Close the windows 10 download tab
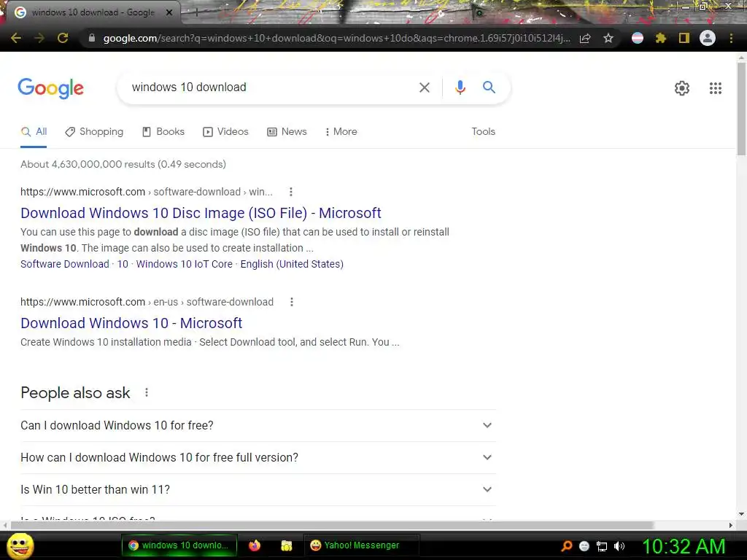Screen dimensions: 747x560 [x=169, y=13]
